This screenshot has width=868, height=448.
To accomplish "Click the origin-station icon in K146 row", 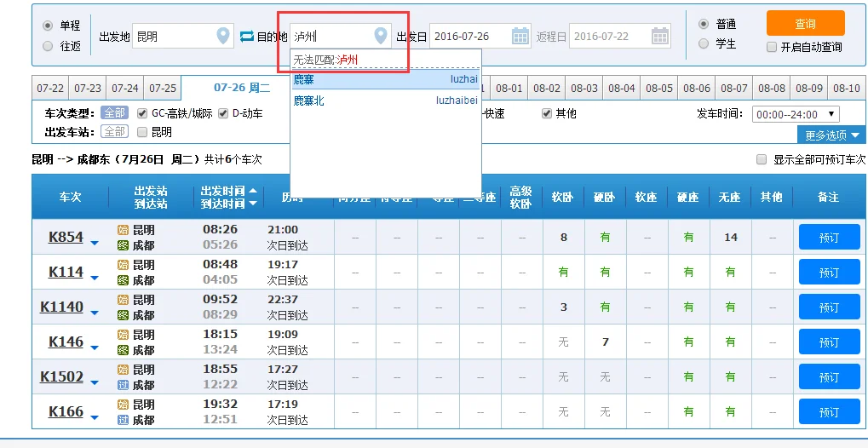I will [123, 335].
